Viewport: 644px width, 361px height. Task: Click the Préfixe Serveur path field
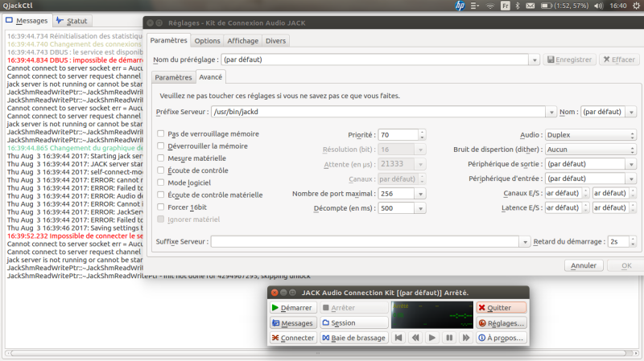coord(378,112)
